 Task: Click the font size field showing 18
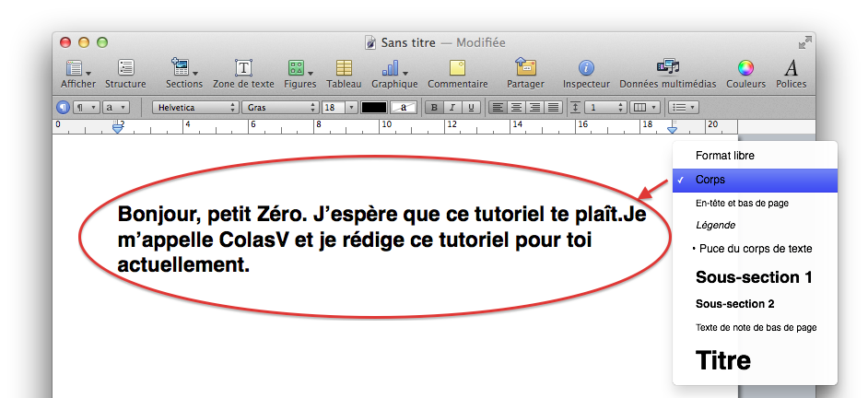point(334,108)
